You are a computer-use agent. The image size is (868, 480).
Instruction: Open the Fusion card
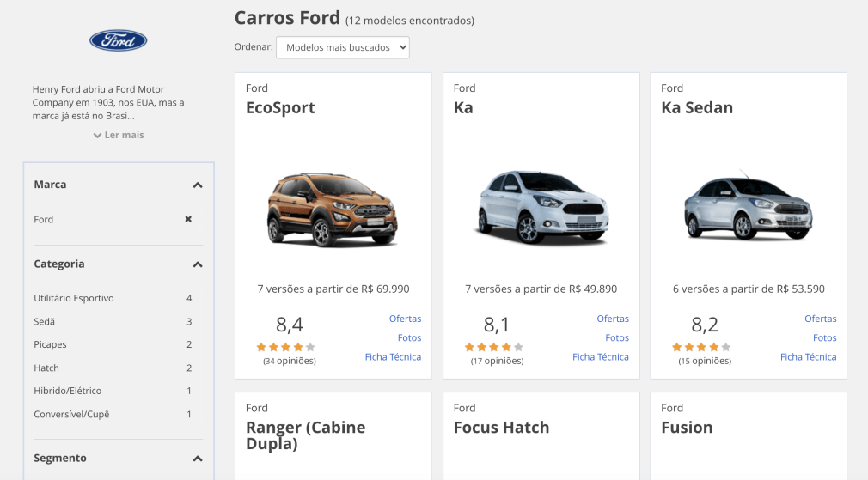749,435
